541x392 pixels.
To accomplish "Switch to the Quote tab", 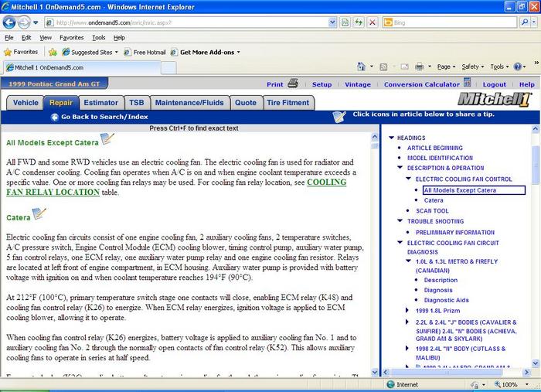I will coord(246,103).
